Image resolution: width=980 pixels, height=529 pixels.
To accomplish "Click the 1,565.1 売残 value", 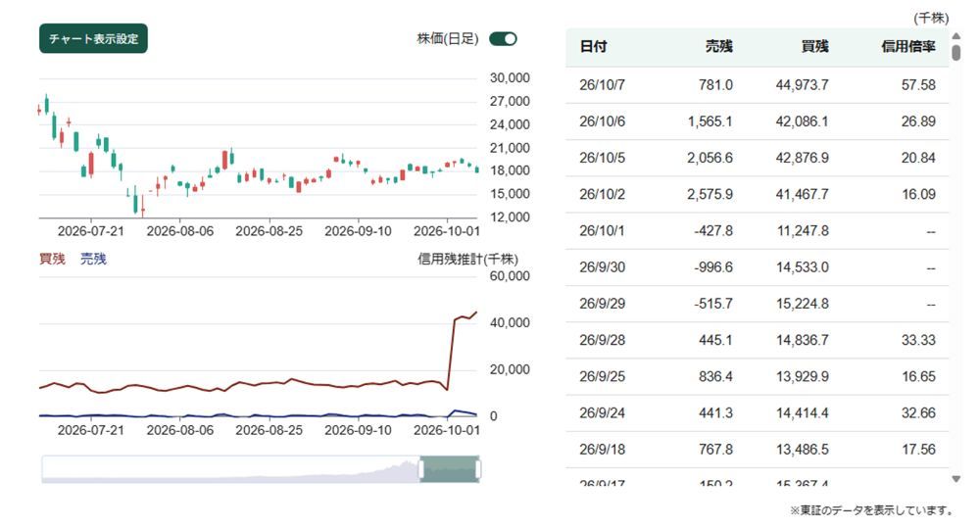I will [x=710, y=121].
